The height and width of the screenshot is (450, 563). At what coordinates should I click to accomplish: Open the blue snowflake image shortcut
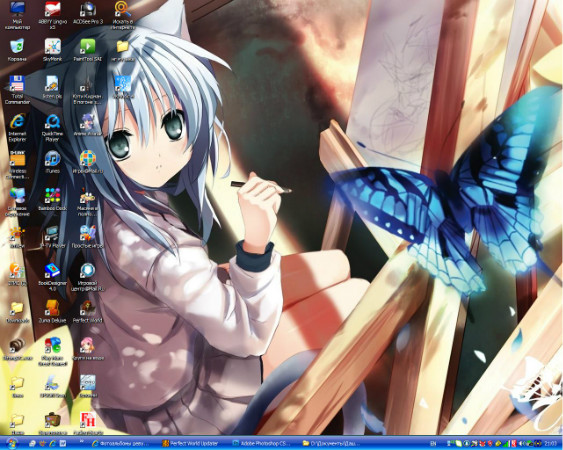pos(123,87)
